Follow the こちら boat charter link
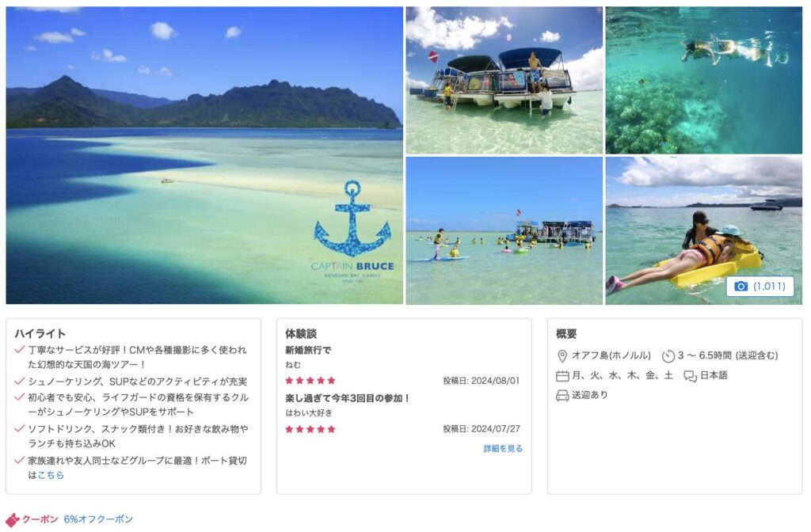Viewport: 811px width, 532px height. coord(51,475)
